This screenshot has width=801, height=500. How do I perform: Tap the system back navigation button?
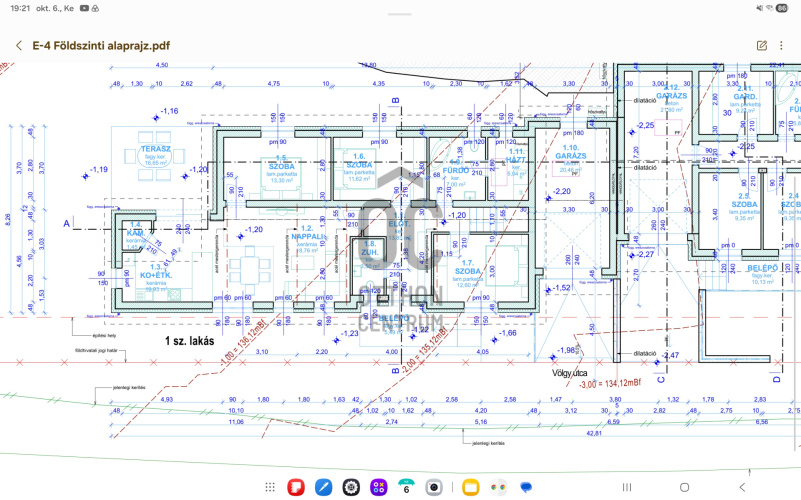coord(742,487)
